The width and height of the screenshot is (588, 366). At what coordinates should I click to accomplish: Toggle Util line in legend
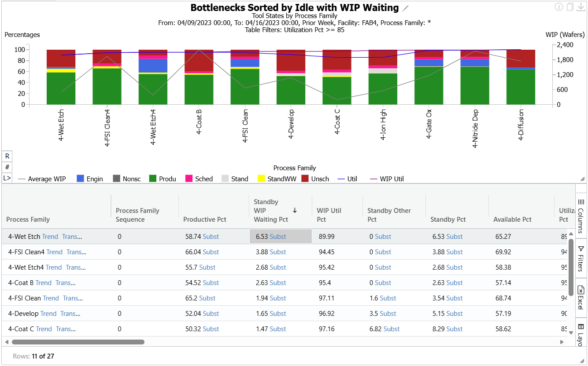[348, 179]
